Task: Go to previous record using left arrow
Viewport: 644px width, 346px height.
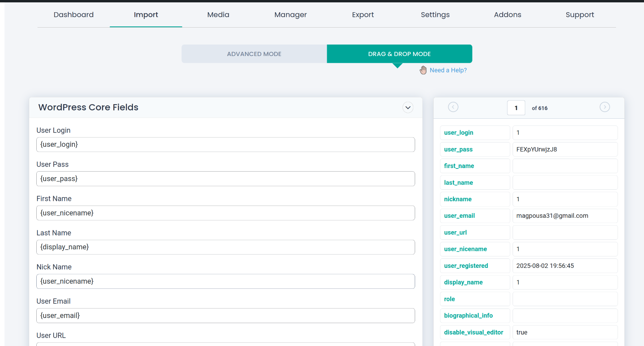Action: coord(453,107)
